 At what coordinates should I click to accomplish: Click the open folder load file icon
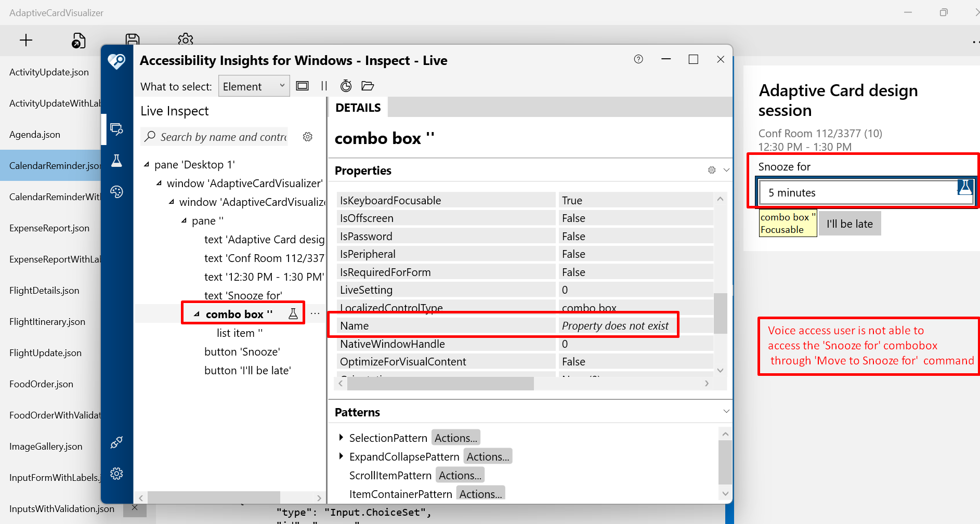(x=368, y=86)
